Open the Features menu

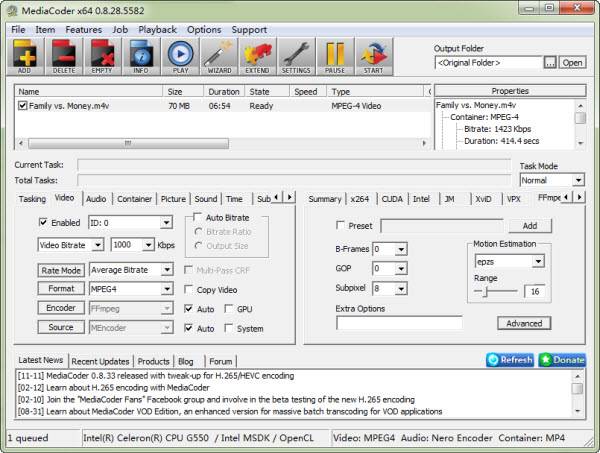83,29
